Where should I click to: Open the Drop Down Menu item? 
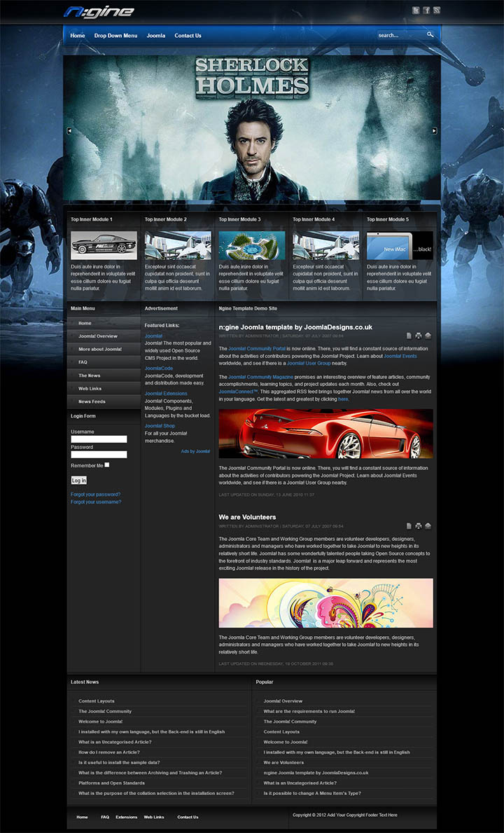pos(115,36)
